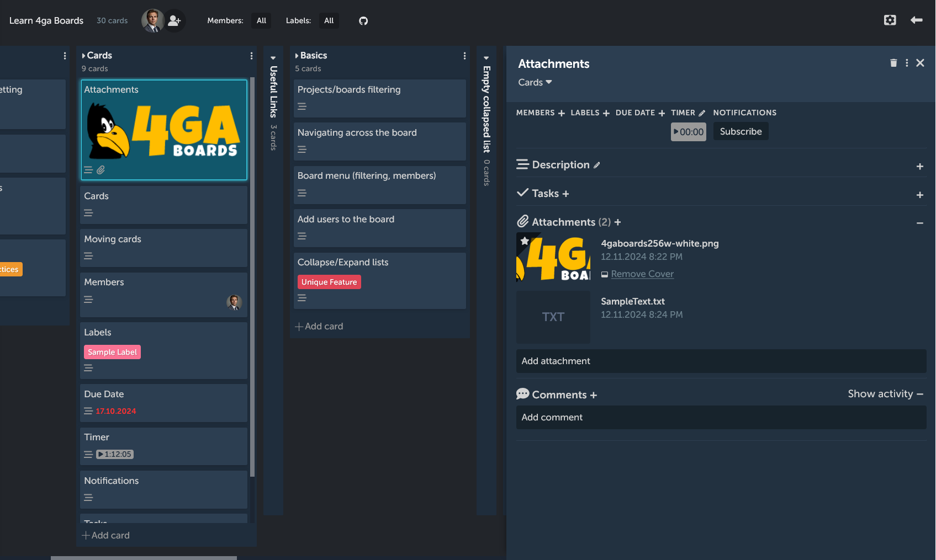936x560 pixels.
Task: Expand the Empty collapsed list
Action: 486,57
